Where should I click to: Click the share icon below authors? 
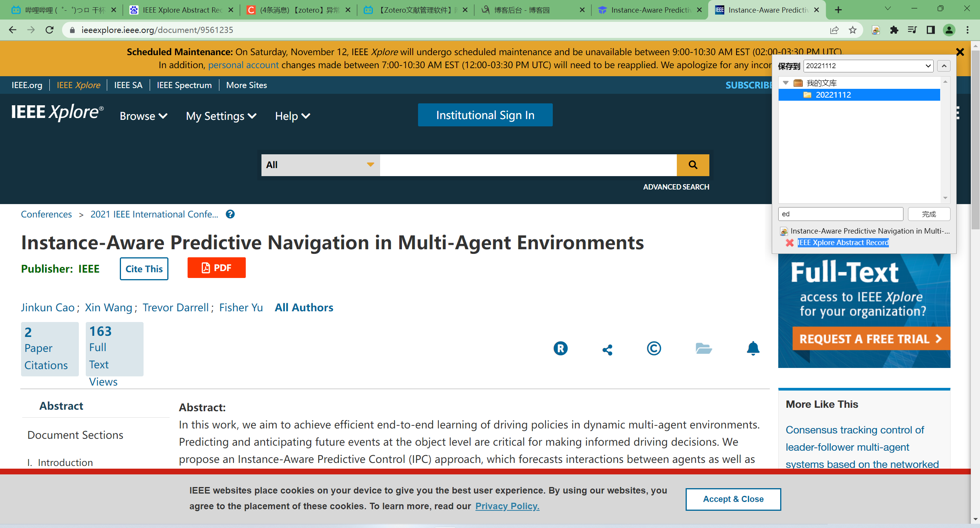(x=607, y=349)
